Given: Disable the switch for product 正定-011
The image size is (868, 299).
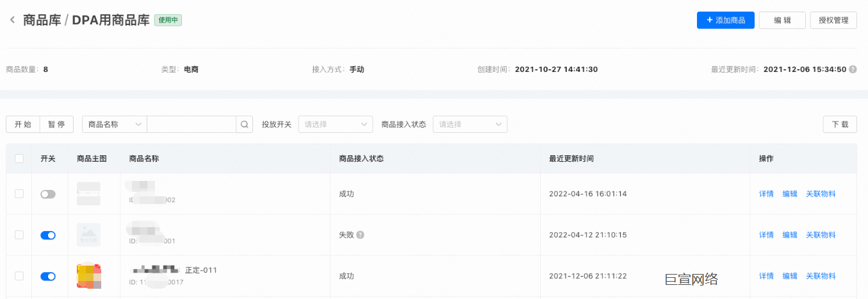Looking at the screenshot, I should 48,277.
